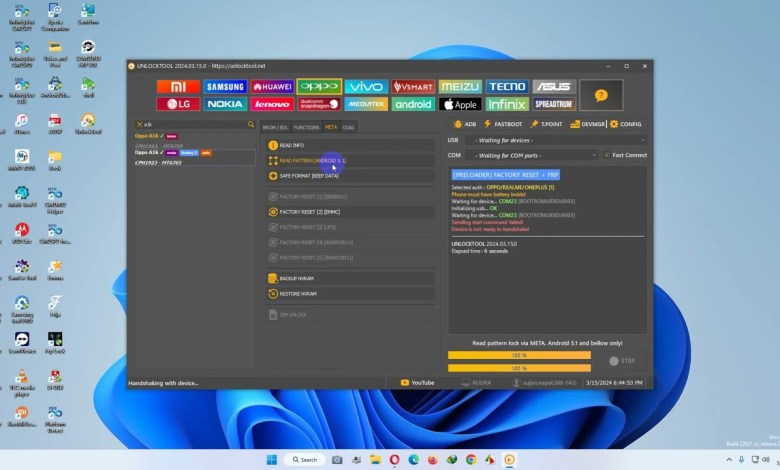Show hidden system tray icons chevron
780x470 pixels.
[x=729, y=460]
